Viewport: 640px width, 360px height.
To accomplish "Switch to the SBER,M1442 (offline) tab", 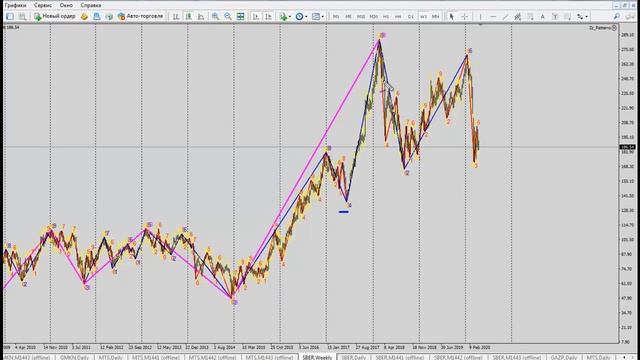I will (458, 357).
